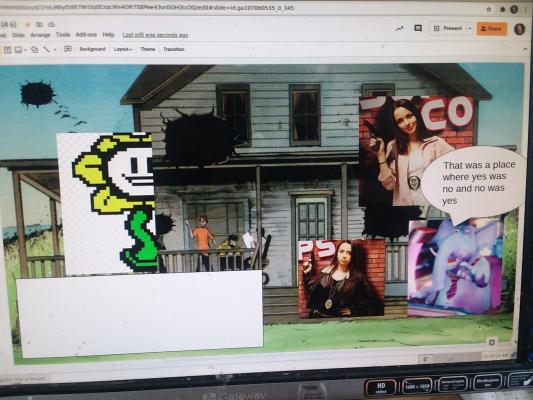Viewport: 533px width, 400px height.
Task: Open the Add-ons menu
Action: (86, 35)
